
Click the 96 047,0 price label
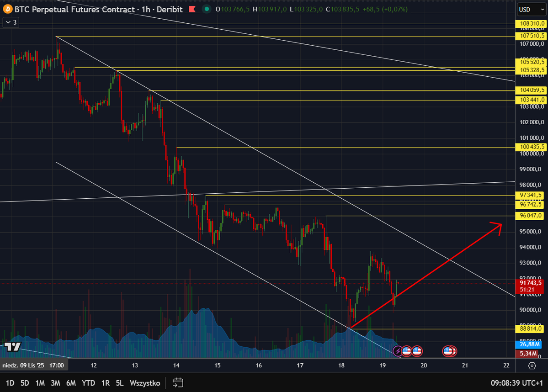pos(530,216)
